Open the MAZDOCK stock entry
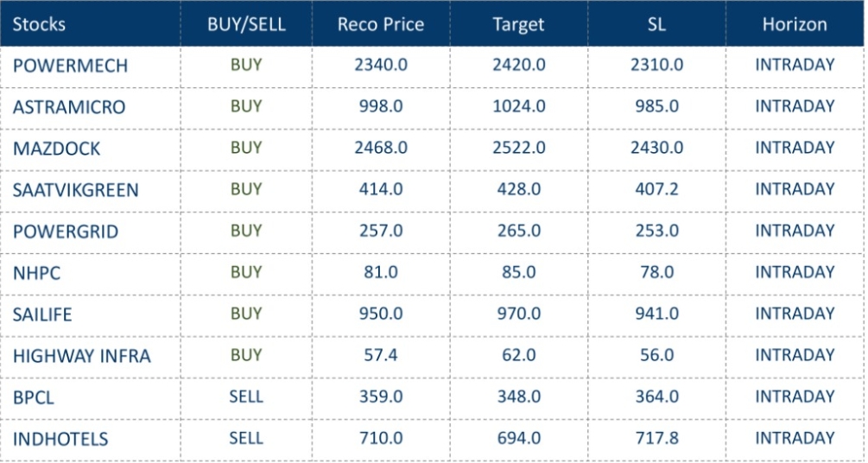This screenshot has height=463, width=868. 56,149
